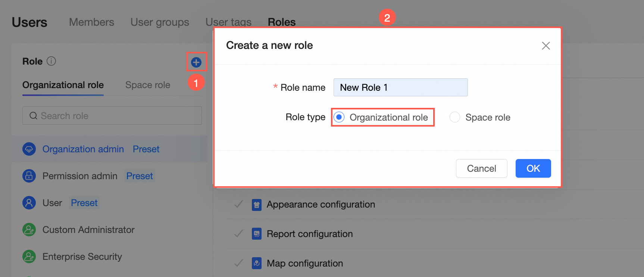Click the Report configuration icon
This screenshot has width=644, height=277.
point(257,234)
